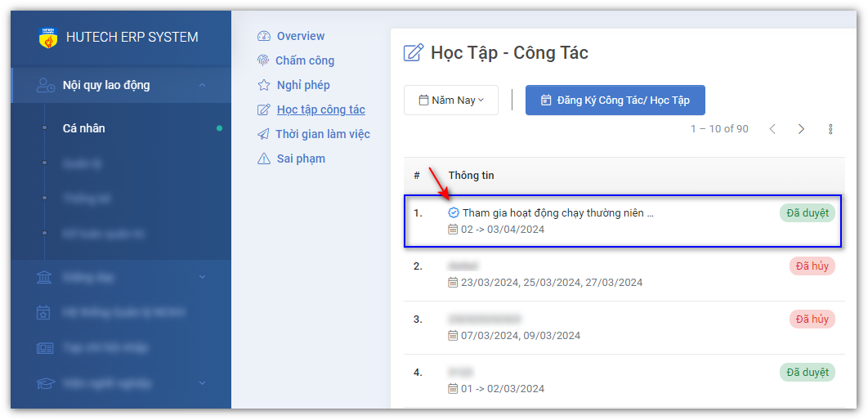Click the Chấm công fingerprint icon
Screen dimensions: 868x420
click(263, 60)
